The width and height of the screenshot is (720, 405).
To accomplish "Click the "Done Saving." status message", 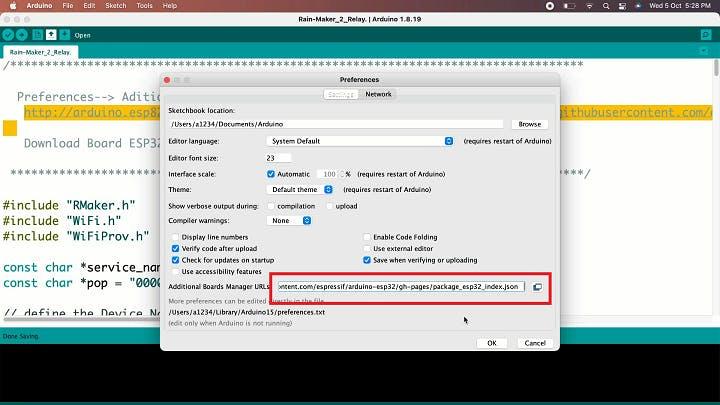I will [21, 336].
